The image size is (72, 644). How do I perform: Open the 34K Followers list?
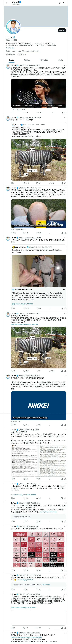pos(22,54)
